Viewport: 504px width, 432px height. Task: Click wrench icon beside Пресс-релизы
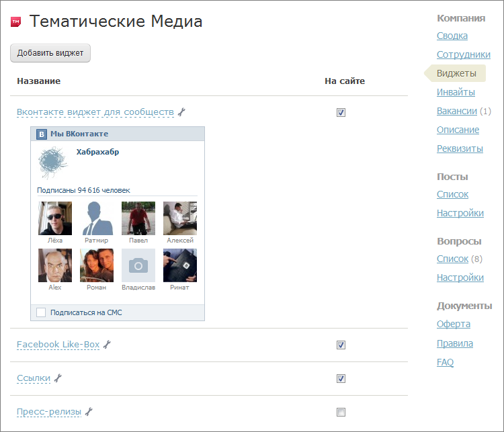pyautogui.click(x=89, y=412)
